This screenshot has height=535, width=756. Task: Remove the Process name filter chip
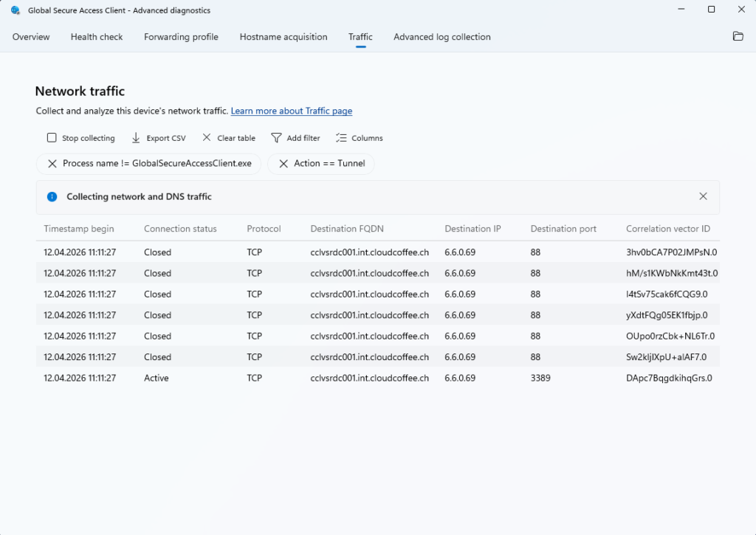[x=52, y=164]
